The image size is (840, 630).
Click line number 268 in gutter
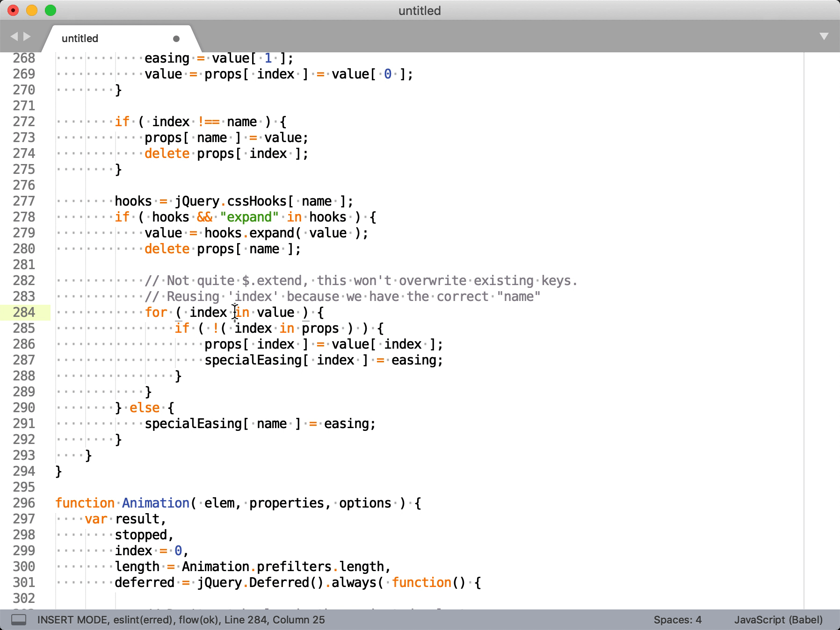24,58
